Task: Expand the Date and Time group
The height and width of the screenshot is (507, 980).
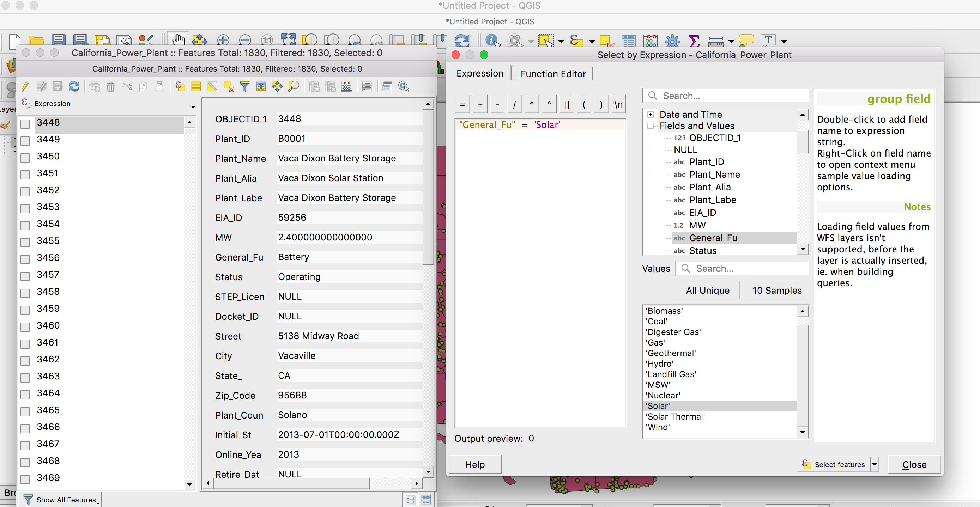Action: tap(651, 115)
